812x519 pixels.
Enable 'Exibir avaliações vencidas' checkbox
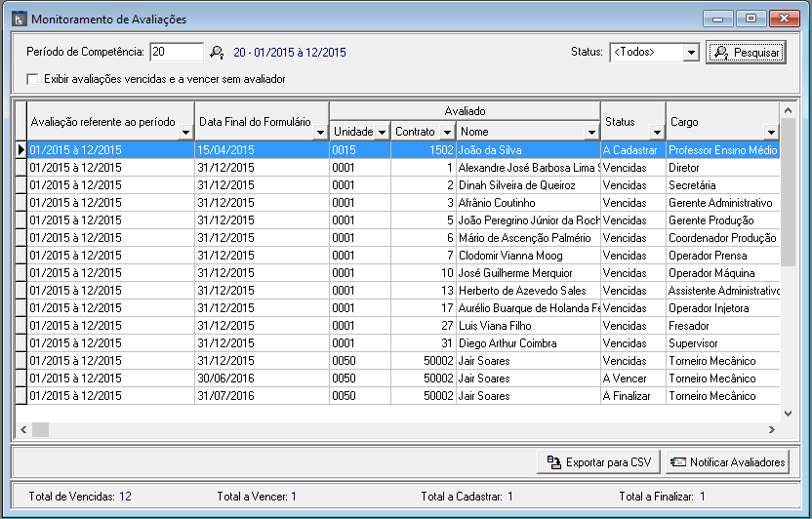click(32, 78)
